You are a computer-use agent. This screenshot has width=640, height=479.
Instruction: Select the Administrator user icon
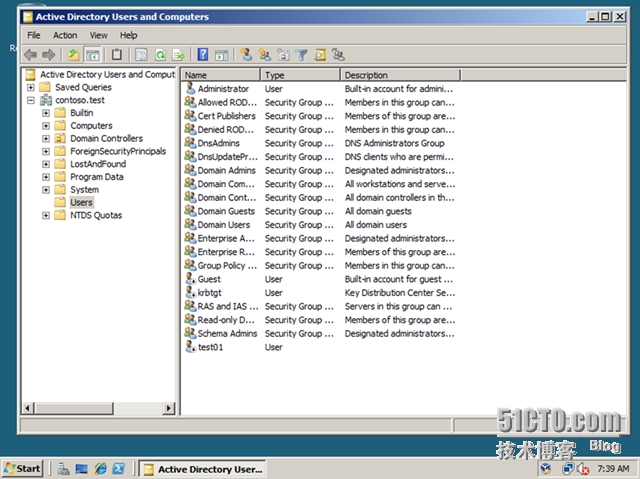[190, 89]
